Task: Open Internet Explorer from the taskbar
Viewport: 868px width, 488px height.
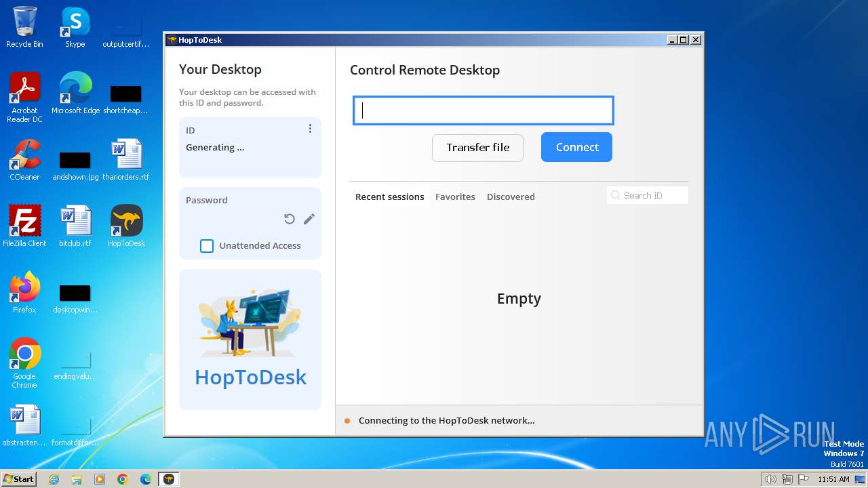Action: (54, 479)
